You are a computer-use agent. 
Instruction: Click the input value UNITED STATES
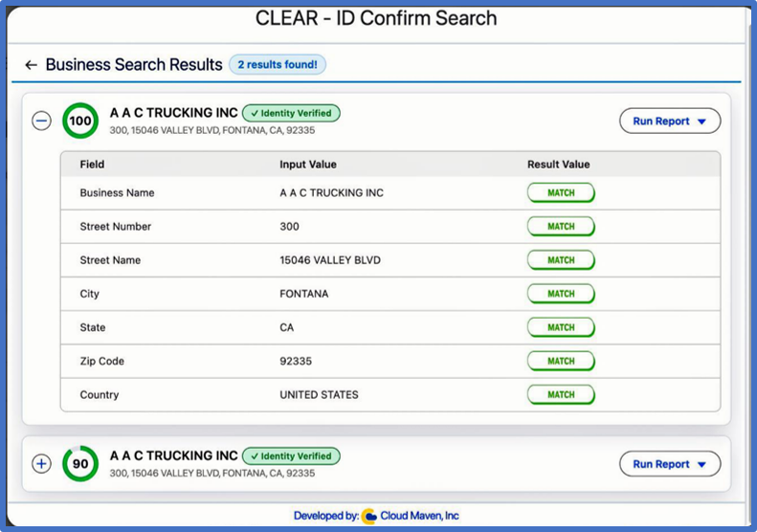tap(319, 394)
